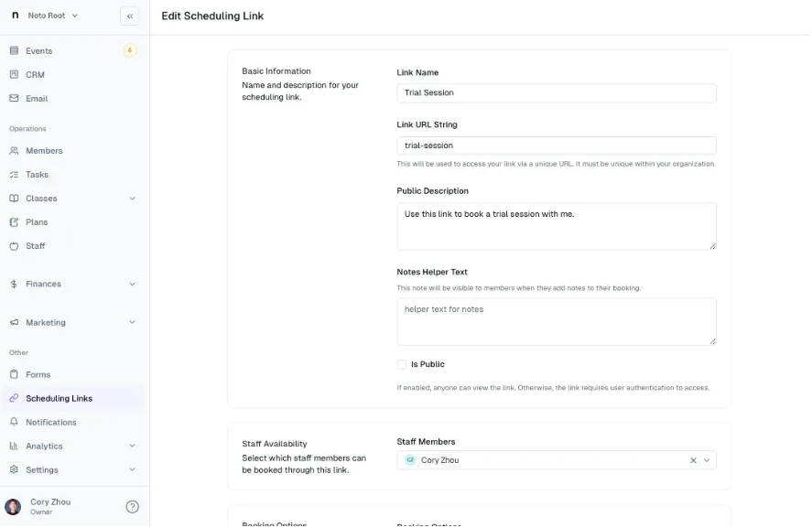Click the Analytics bar chart icon
This screenshot has width=812, height=528.
(x=14, y=446)
